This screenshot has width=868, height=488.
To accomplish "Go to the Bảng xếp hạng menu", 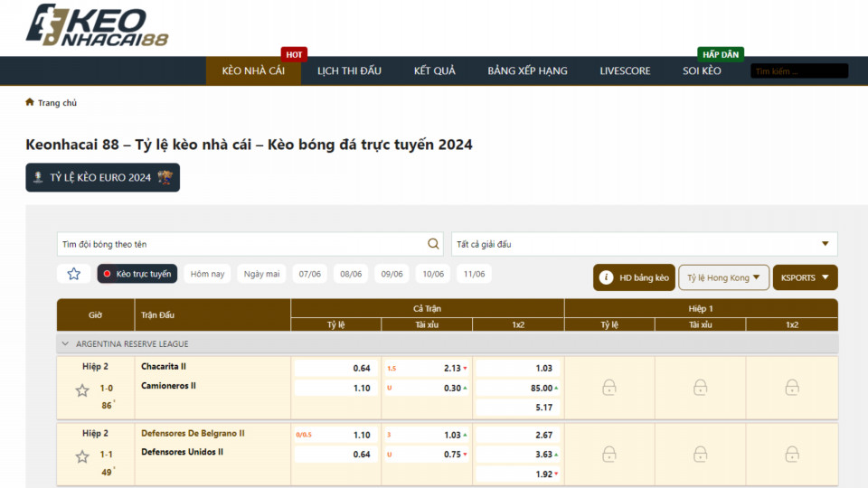I will pos(527,70).
